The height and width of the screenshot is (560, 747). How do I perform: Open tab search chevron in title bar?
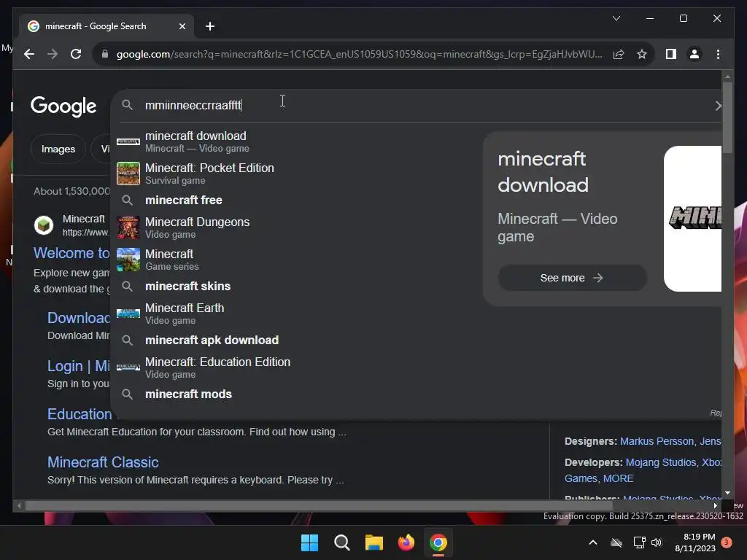pyautogui.click(x=616, y=18)
